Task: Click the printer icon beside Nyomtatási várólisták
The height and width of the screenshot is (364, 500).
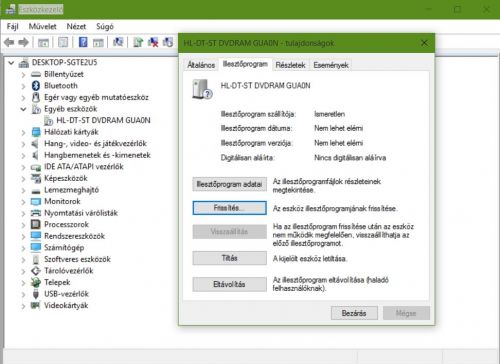Action: [x=36, y=213]
